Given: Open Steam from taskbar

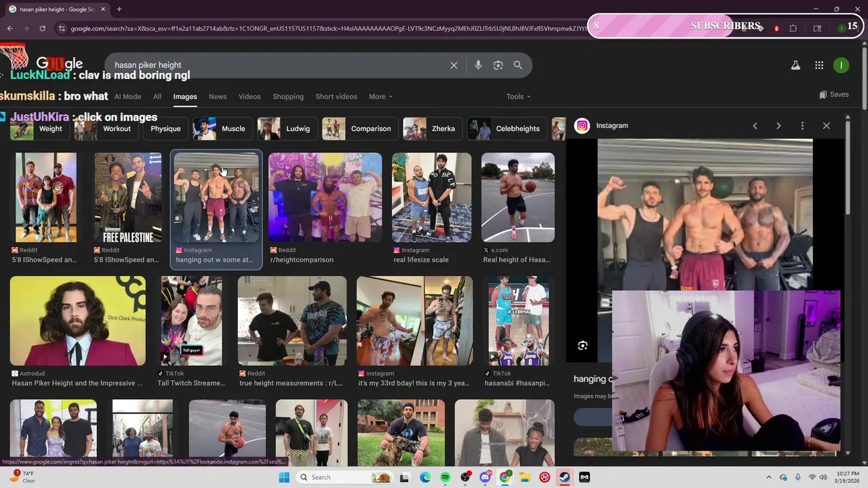Looking at the screenshot, I should pyautogui.click(x=564, y=477).
